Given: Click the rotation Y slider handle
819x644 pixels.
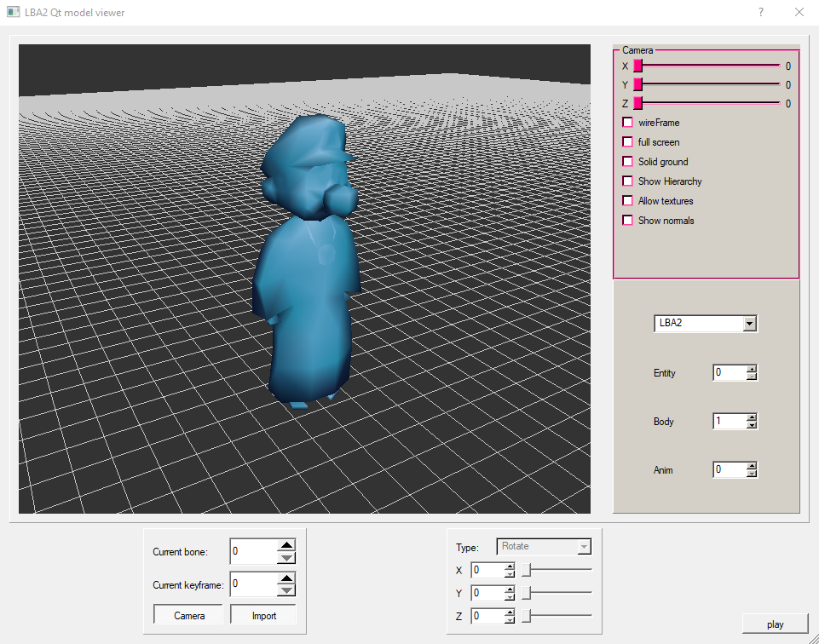Looking at the screenshot, I should tap(527, 593).
